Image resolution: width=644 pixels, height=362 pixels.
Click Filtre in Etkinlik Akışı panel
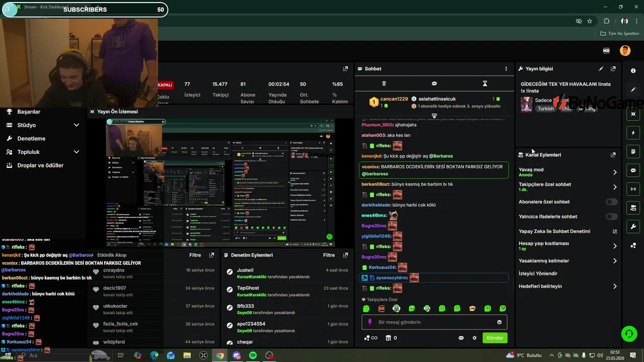195,255
